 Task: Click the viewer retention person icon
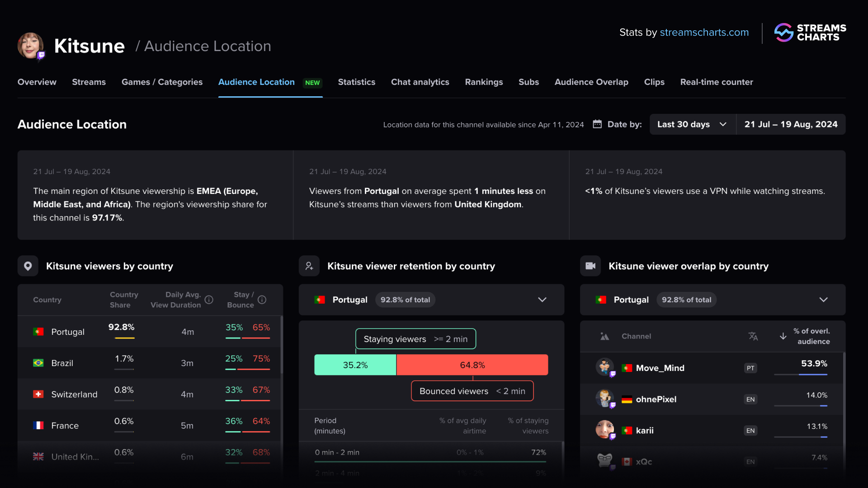309,266
